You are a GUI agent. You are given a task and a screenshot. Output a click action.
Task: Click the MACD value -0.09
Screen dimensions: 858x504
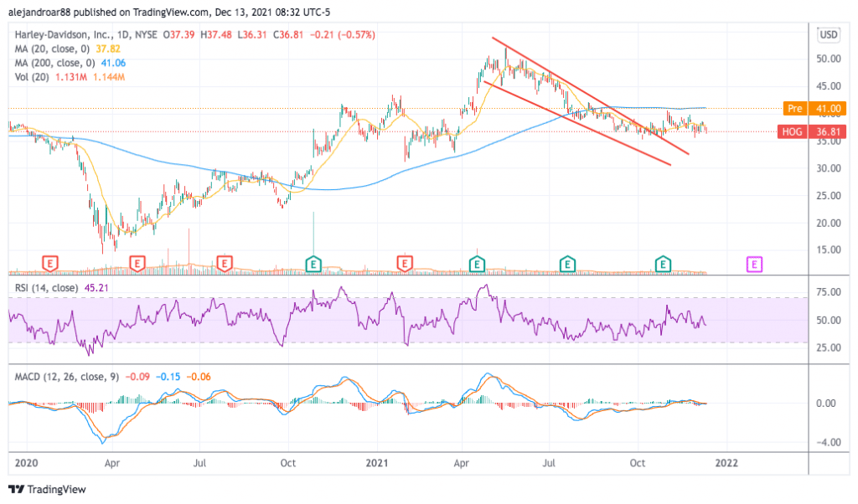point(138,377)
